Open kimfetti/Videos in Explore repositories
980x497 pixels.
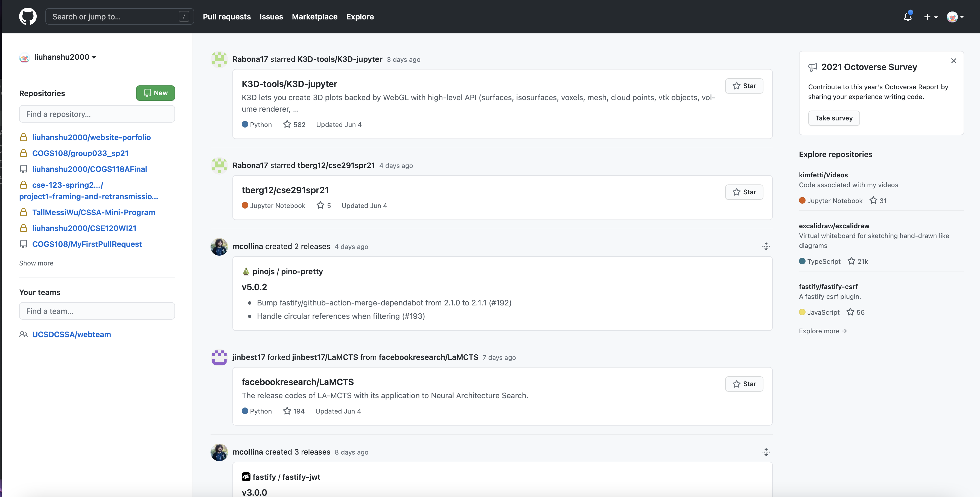pos(823,175)
